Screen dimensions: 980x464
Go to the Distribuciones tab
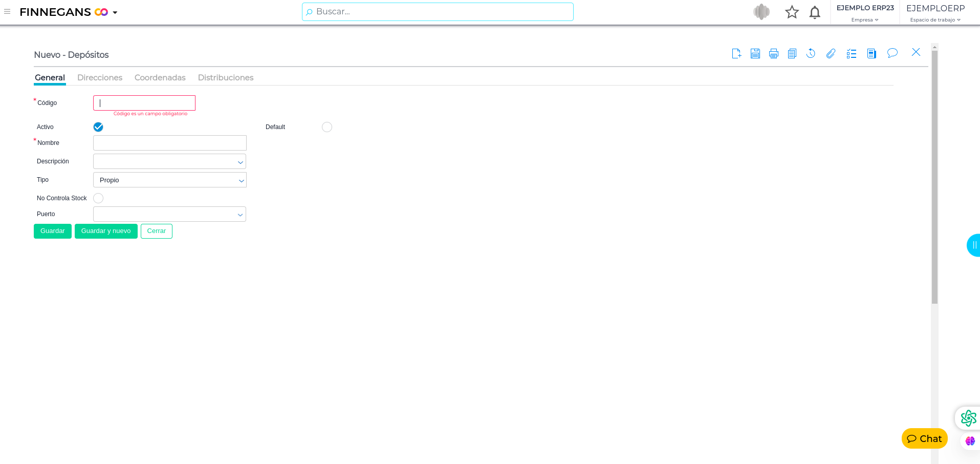click(226, 78)
